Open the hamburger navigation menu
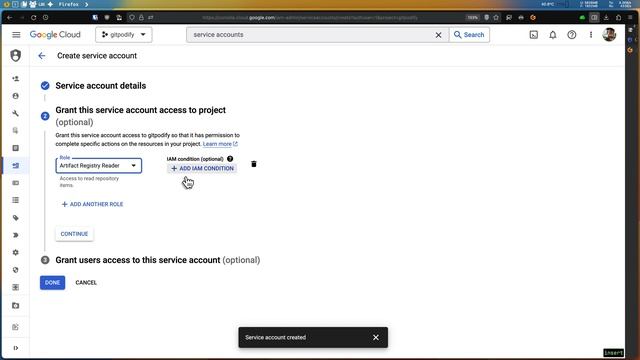This screenshot has height=360, width=640. 16,35
